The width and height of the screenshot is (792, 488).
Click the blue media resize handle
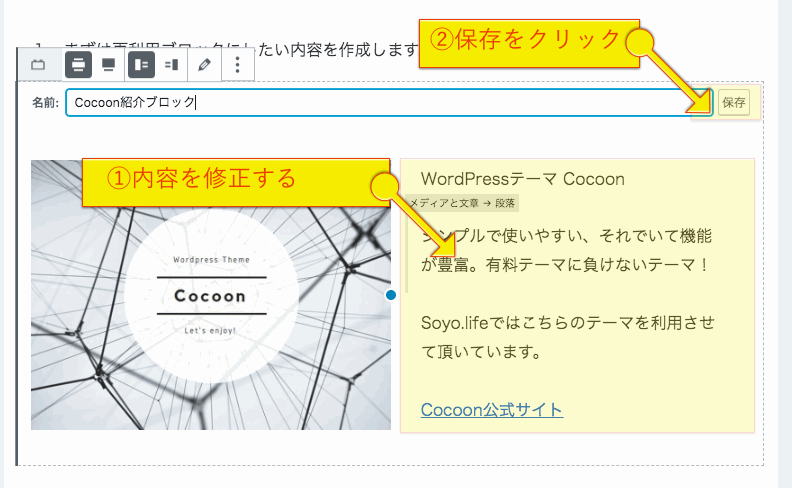390,295
